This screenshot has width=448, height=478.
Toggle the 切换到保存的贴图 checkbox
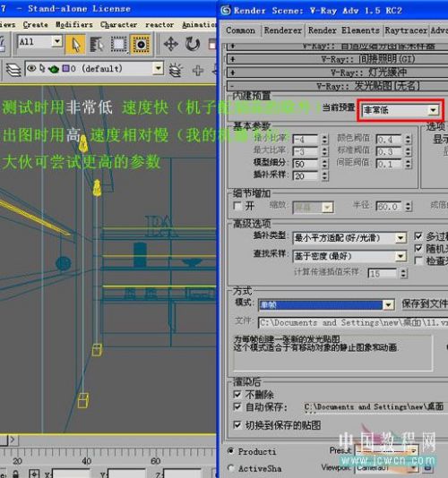click(237, 424)
